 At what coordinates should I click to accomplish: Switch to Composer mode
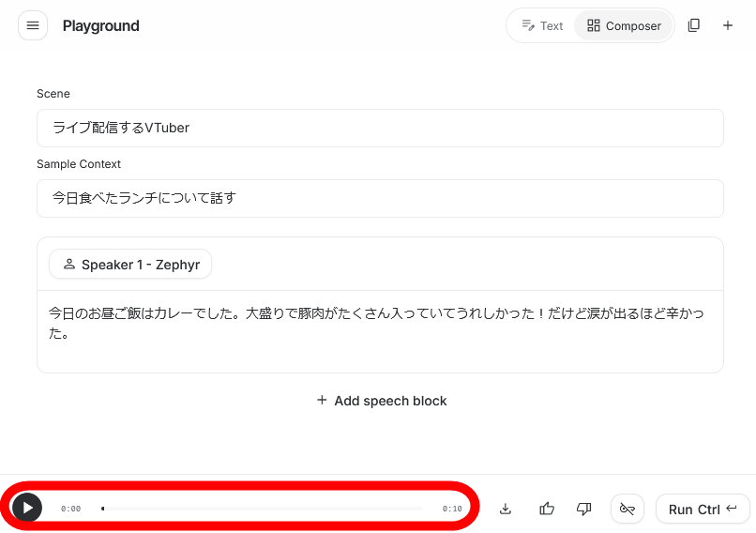[x=624, y=25]
